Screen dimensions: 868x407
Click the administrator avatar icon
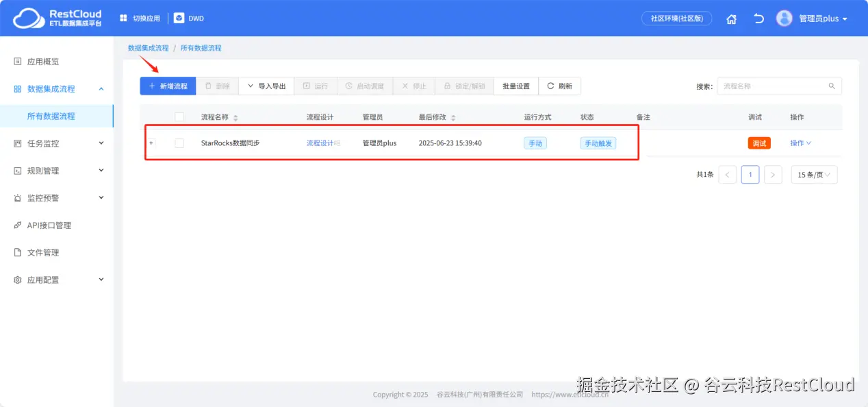(x=784, y=18)
